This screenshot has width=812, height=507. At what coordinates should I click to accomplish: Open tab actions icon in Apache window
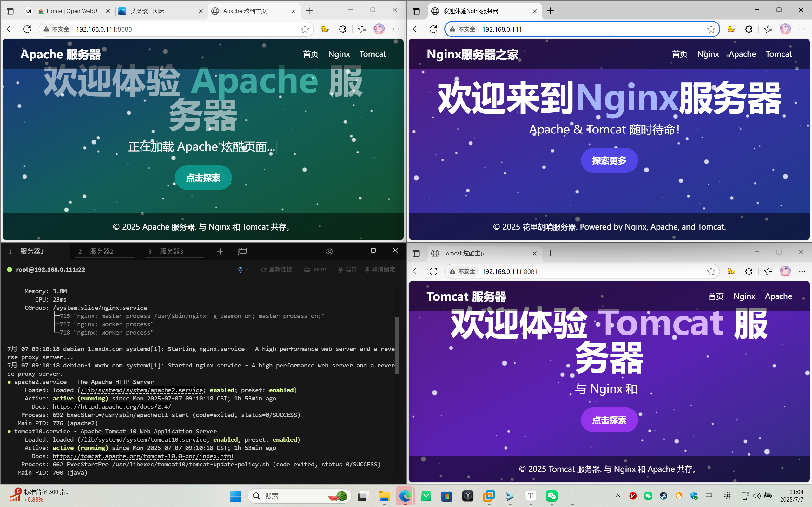click(x=10, y=11)
